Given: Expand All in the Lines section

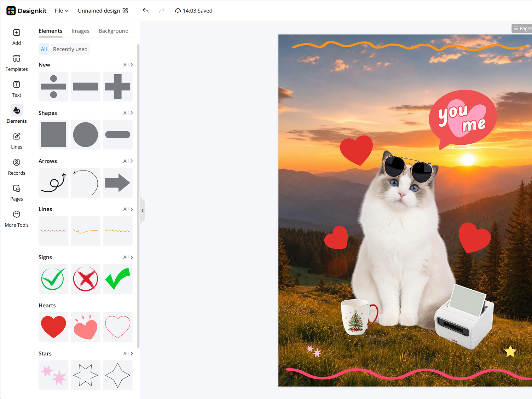Looking at the screenshot, I should (128, 209).
